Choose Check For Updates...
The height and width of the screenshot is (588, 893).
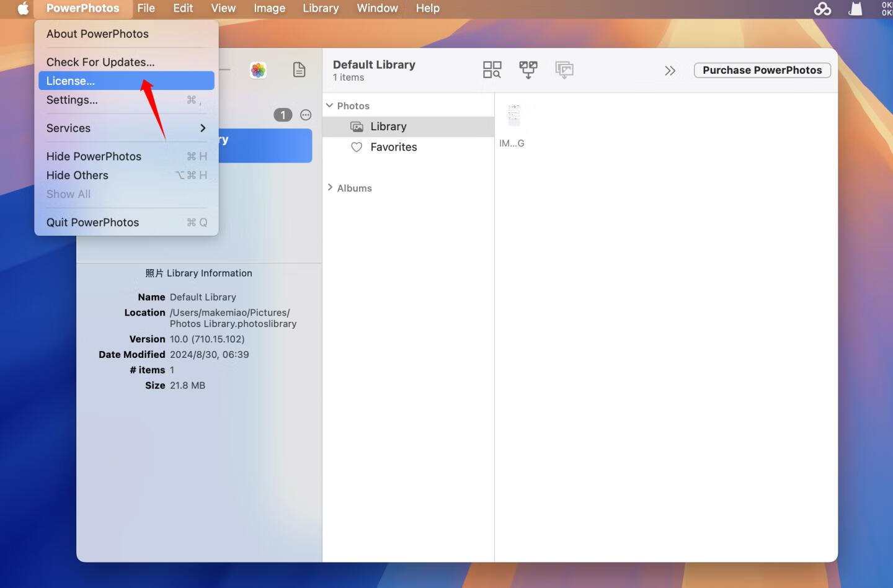(x=127, y=62)
